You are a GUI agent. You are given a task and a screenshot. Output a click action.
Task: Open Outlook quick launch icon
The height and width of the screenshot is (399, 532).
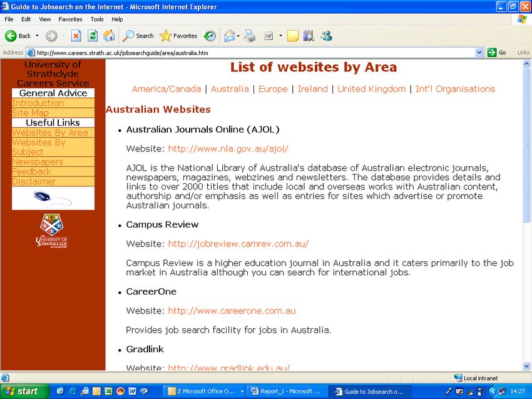[x=96, y=391]
